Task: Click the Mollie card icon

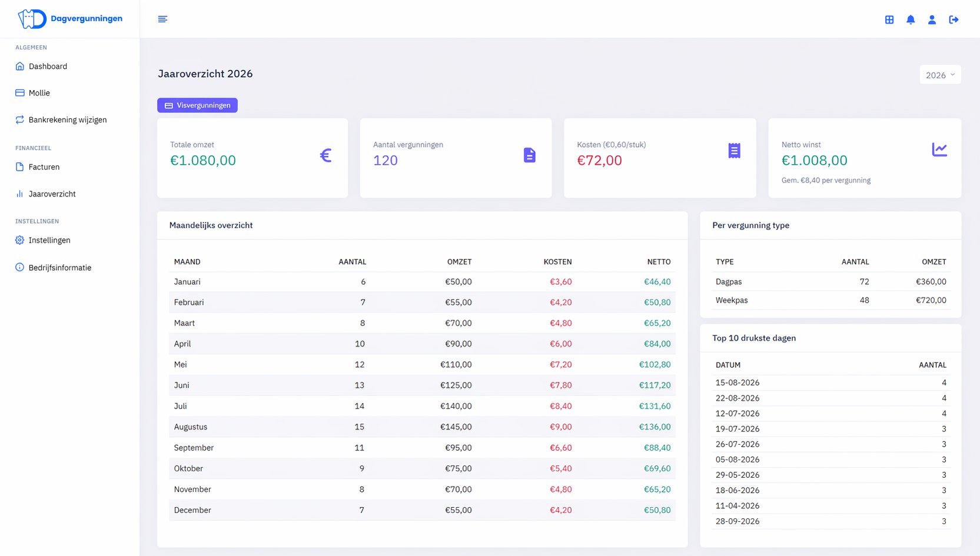Action: coord(19,93)
